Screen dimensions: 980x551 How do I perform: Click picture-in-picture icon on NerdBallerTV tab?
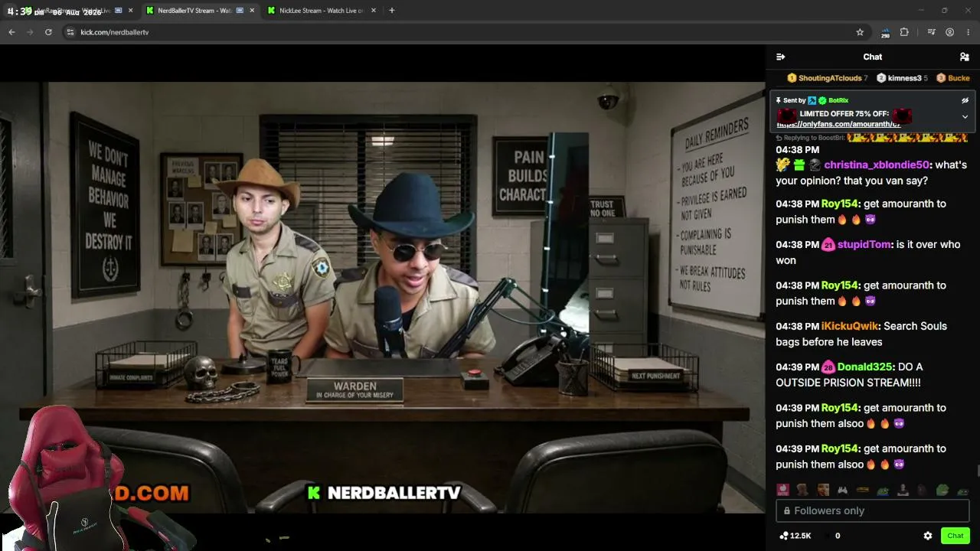click(x=240, y=11)
